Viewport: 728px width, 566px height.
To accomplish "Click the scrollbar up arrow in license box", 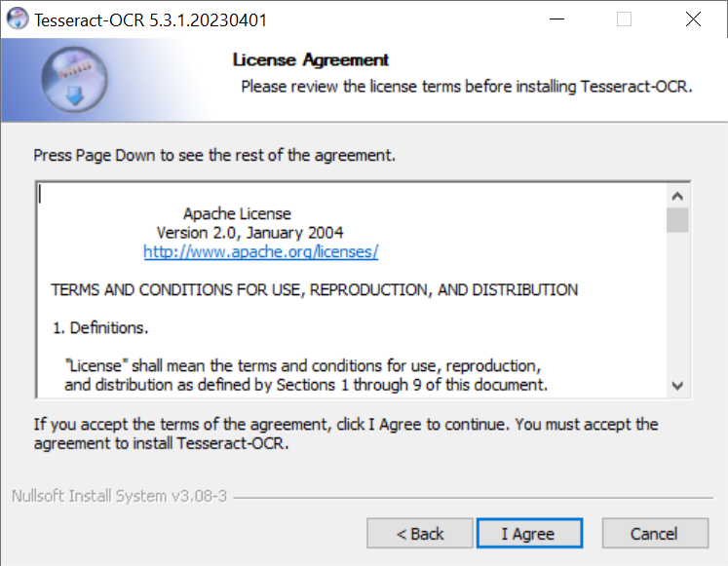I will tap(677, 196).
